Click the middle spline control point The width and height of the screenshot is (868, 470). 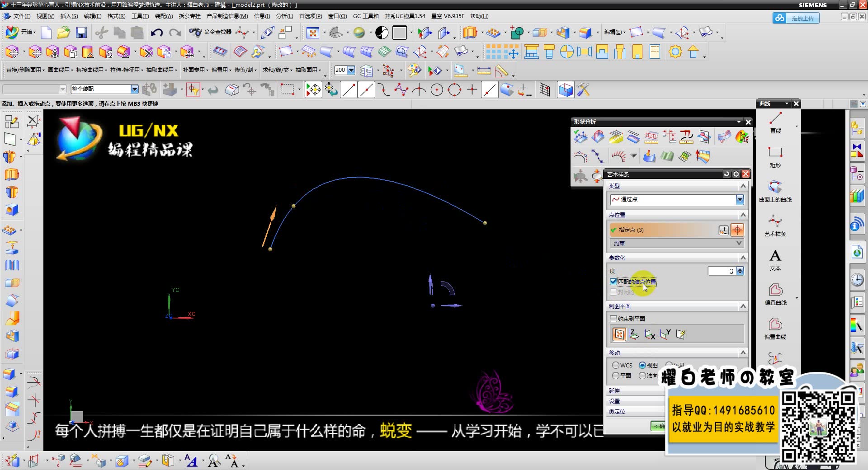point(293,206)
